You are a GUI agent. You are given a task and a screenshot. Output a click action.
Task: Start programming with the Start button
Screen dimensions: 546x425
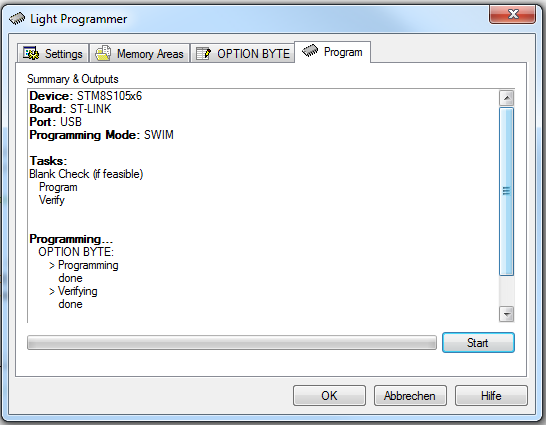tap(478, 343)
